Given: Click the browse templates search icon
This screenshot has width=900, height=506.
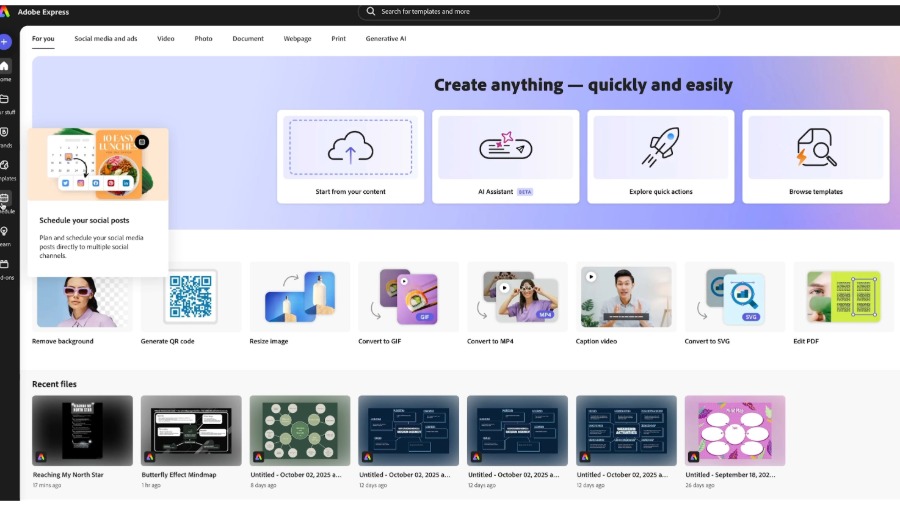Looking at the screenshot, I should [816, 147].
